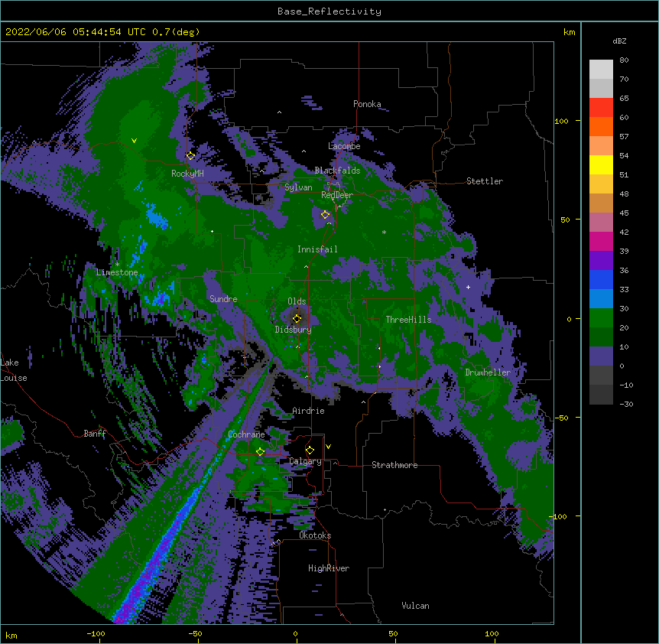Click the white plus marker north of Drumheller
This screenshot has width=659, height=644.
(468, 287)
